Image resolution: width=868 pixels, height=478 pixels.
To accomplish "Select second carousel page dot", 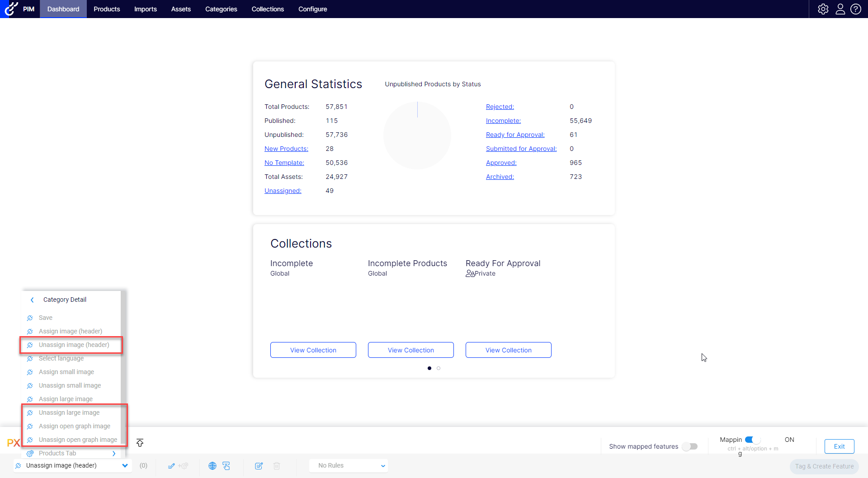I will click(x=439, y=368).
